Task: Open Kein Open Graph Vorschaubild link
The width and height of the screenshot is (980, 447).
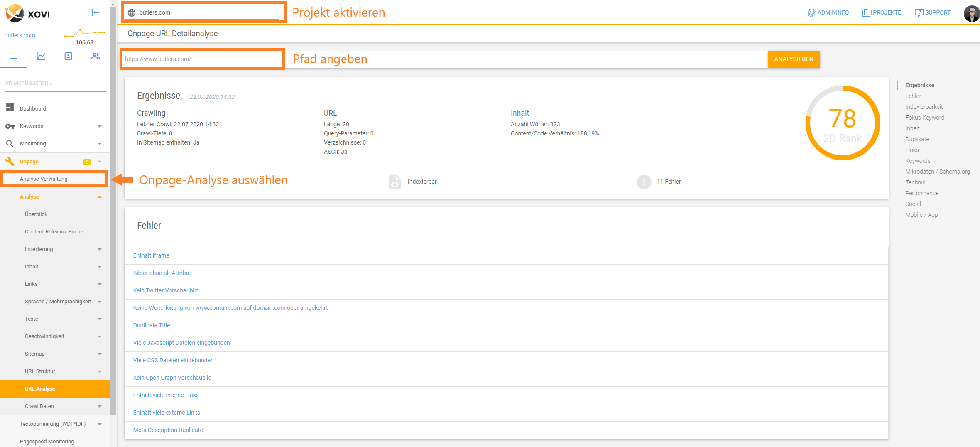Action: [x=172, y=378]
